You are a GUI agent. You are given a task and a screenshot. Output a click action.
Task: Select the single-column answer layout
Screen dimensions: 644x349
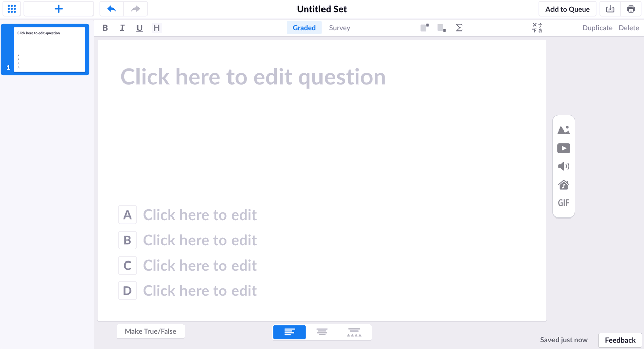click(x=289, y=332)
